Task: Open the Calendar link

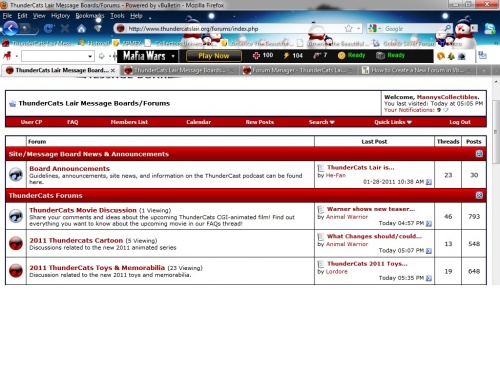Action: pyautogui.click(x=198, y=122)
